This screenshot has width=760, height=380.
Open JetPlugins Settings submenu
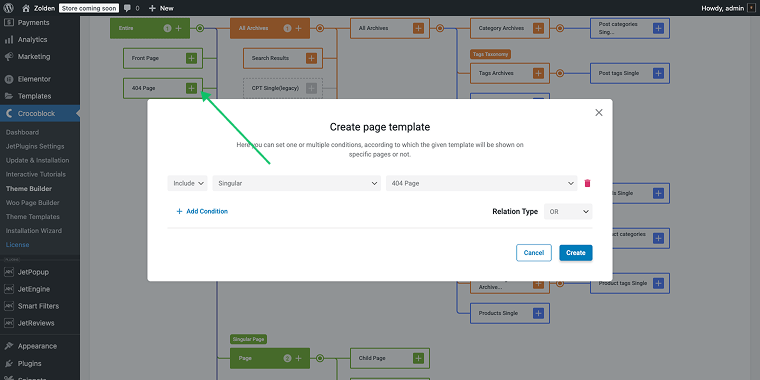point(35,146)
